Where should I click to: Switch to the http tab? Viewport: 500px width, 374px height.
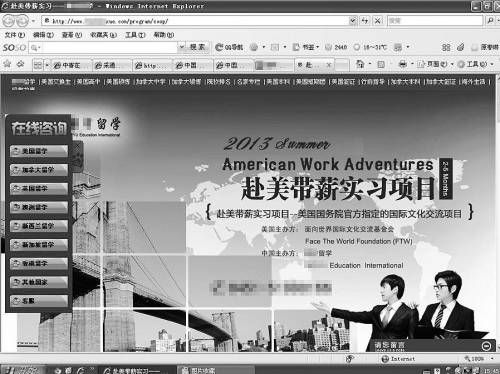[152, 65]
